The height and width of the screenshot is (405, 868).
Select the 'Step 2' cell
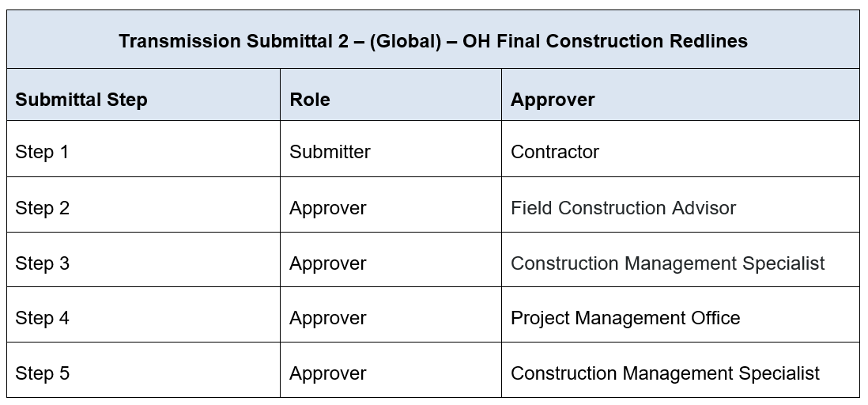pyautogui.click(x=42, y=208)
